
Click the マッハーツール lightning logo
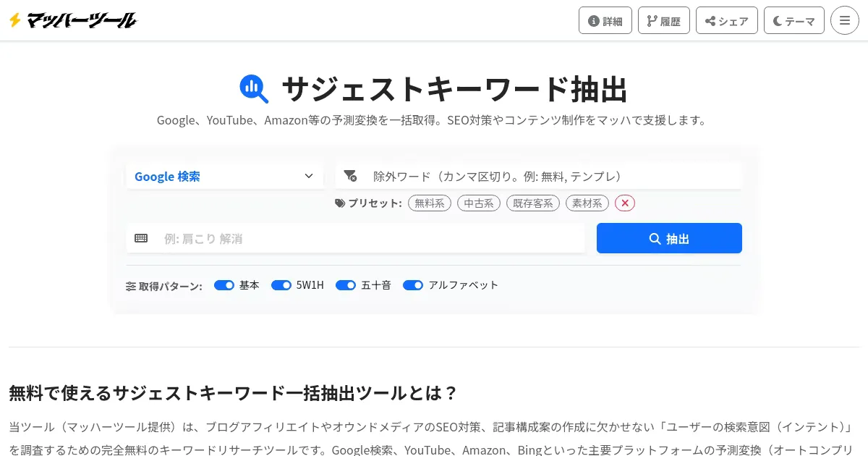point(72,20)
